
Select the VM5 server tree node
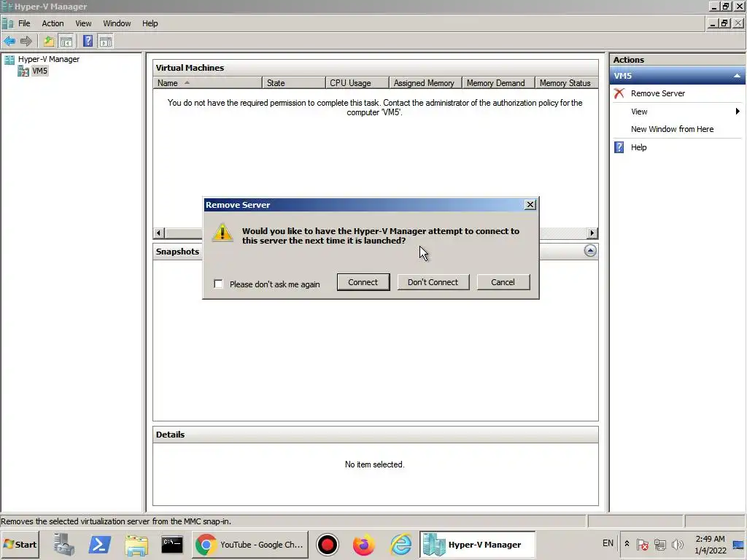pyautogui.click(x=39, y=71)
